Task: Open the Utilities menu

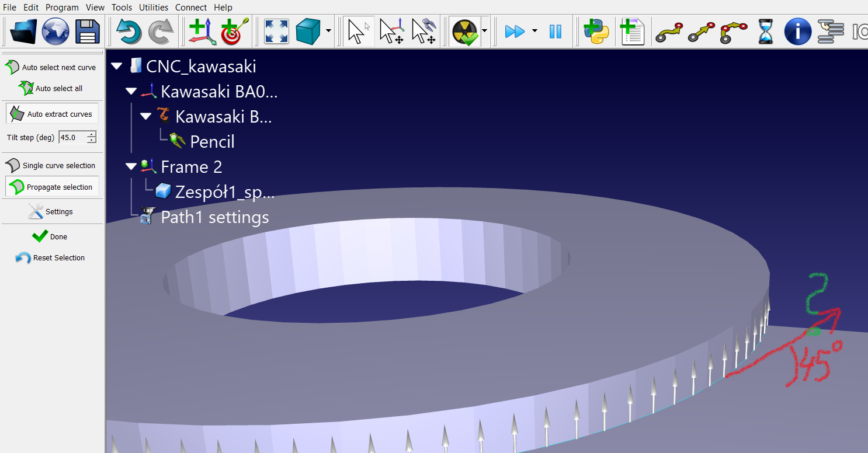Action: pos(154,7)
